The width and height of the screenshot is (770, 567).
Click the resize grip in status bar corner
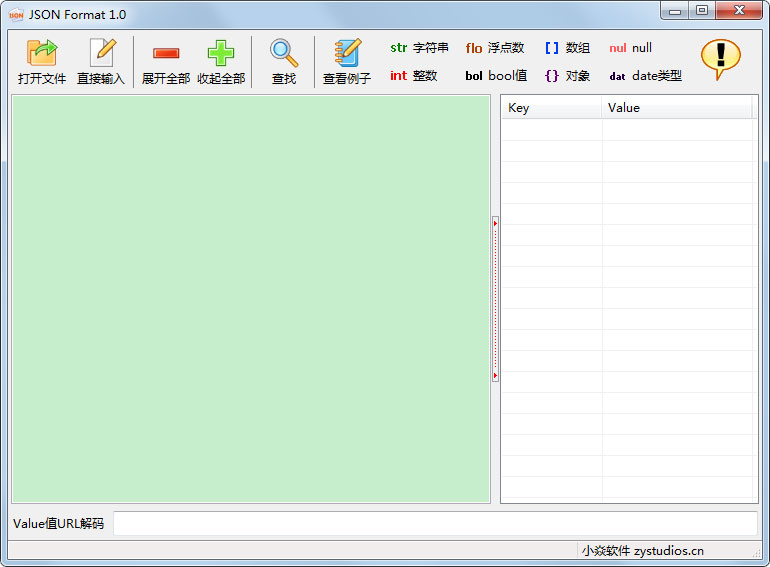click(756, 553)
